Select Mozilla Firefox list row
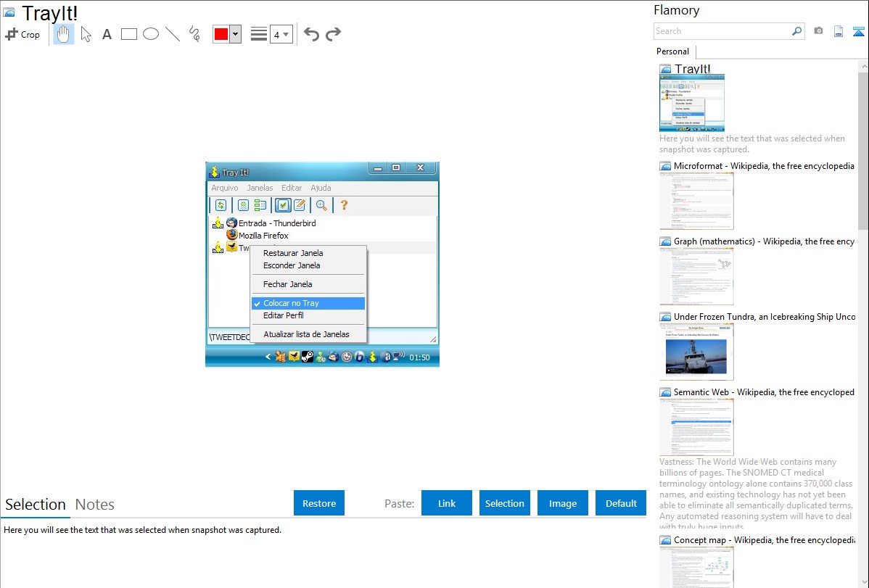 [323, 236]
